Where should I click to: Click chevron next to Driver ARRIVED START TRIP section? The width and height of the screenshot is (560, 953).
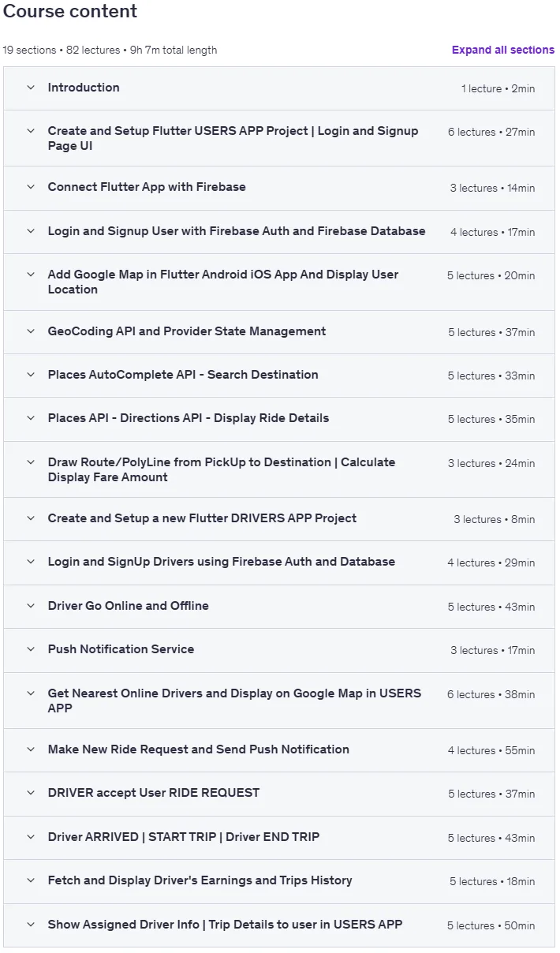(x=31, y=837)
